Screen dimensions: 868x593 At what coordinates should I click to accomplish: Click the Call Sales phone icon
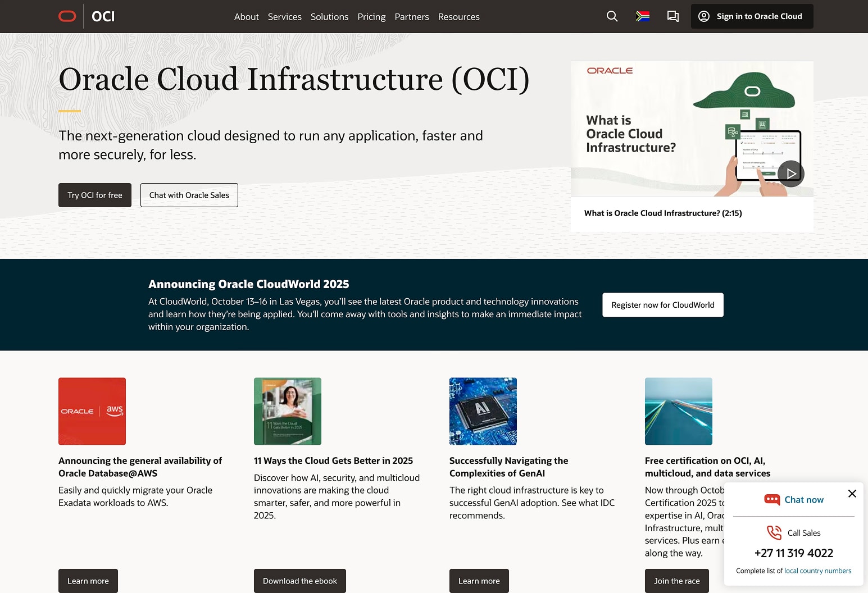pos(774,532)
